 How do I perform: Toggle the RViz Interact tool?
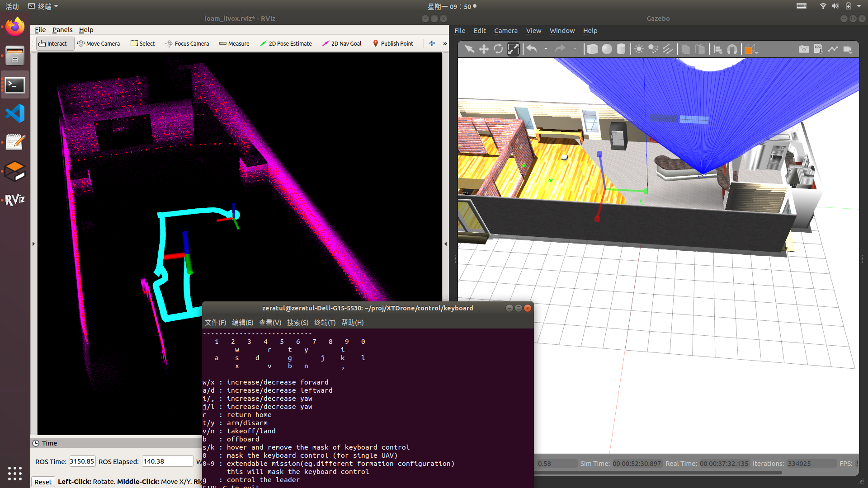pos(53,43)
